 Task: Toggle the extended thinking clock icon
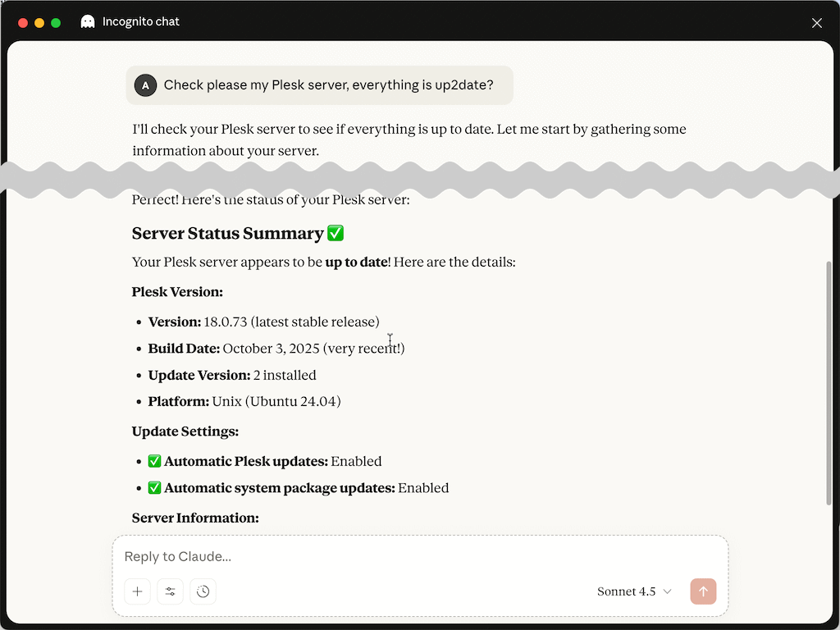(x=203, y=591)
